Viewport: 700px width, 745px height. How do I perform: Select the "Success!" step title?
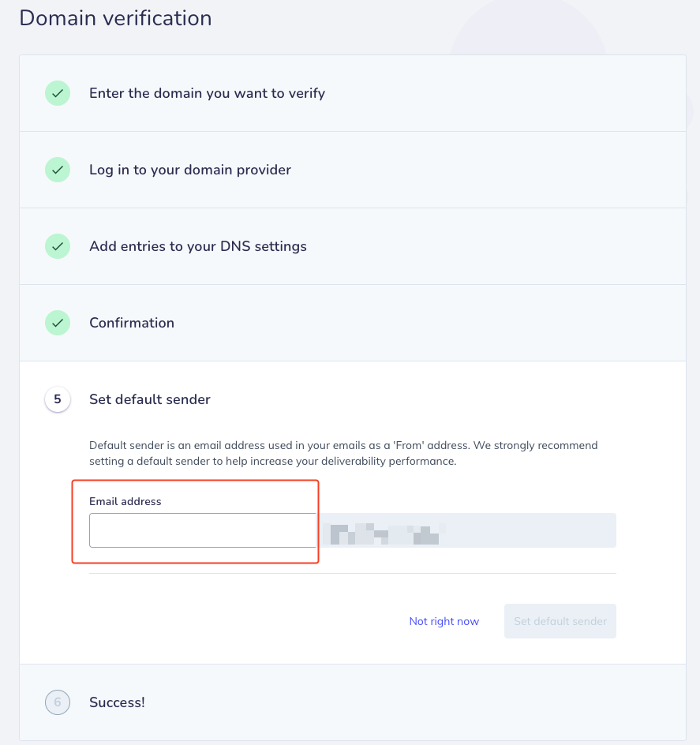tap(117, 702)
